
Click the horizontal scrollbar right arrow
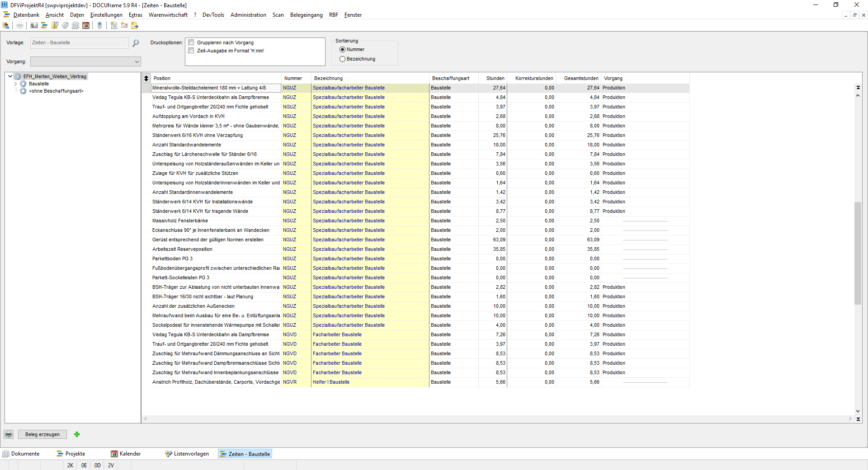(x=850, y=419)
